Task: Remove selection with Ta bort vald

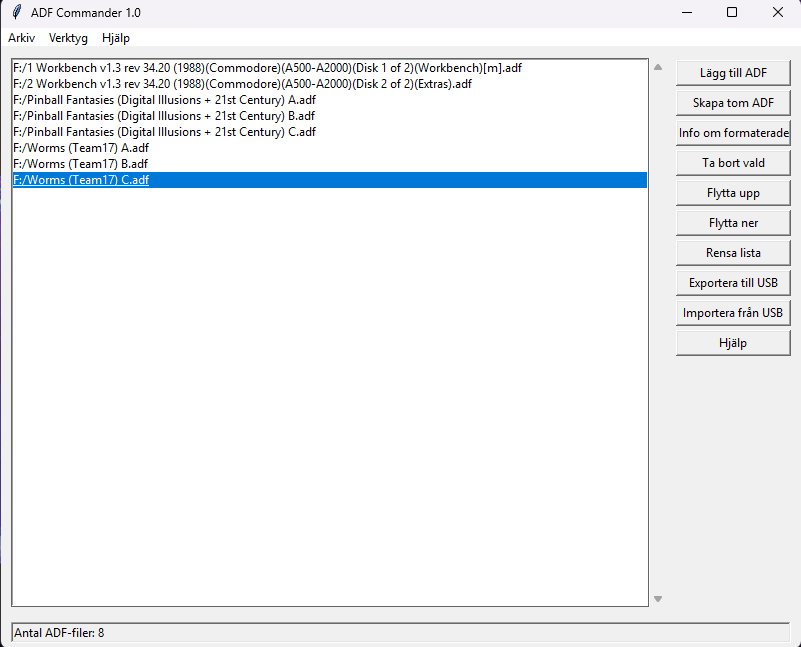Action: pyautogui.click(x=733, y=163)
